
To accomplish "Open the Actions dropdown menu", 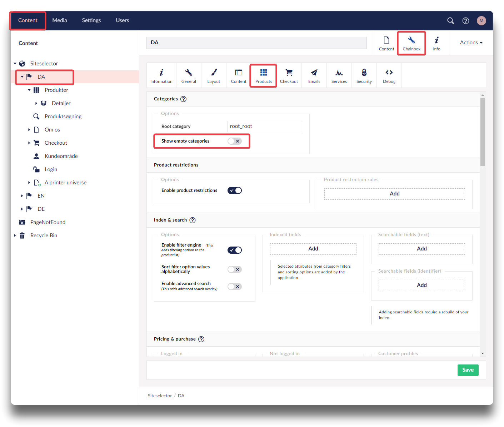I will (x=471, y=43).
